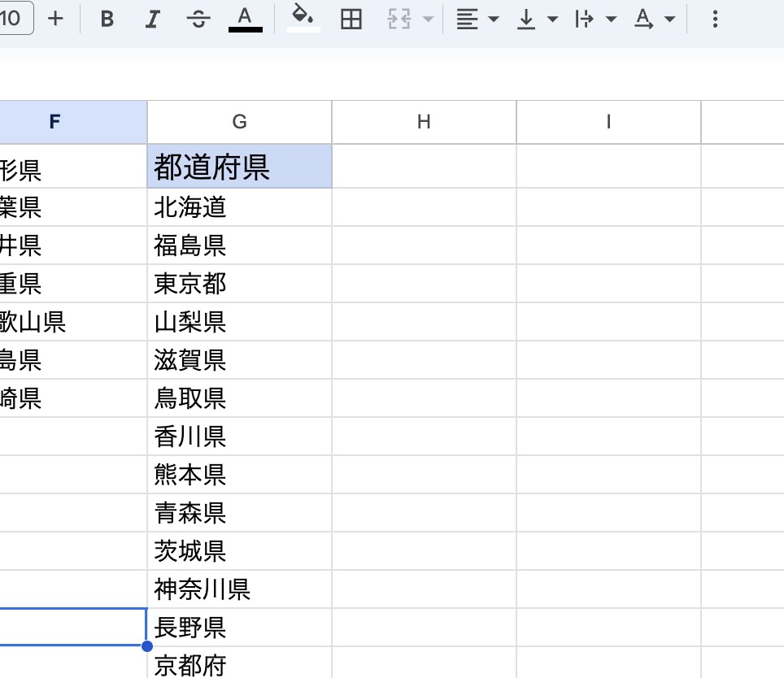Image resolution: width=784 pixels, height=678 pixels.
Task: Increase font size with plus button
Action: point(55,20)
